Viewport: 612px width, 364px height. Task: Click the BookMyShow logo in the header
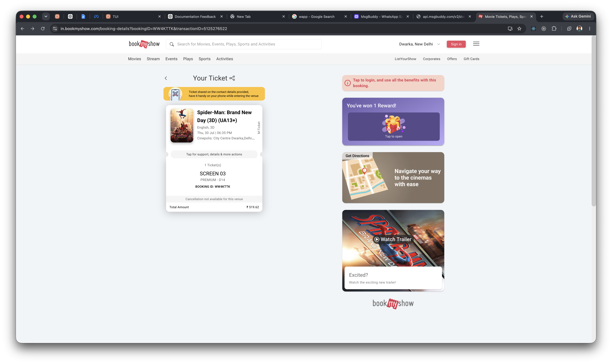tap(144, 44)
